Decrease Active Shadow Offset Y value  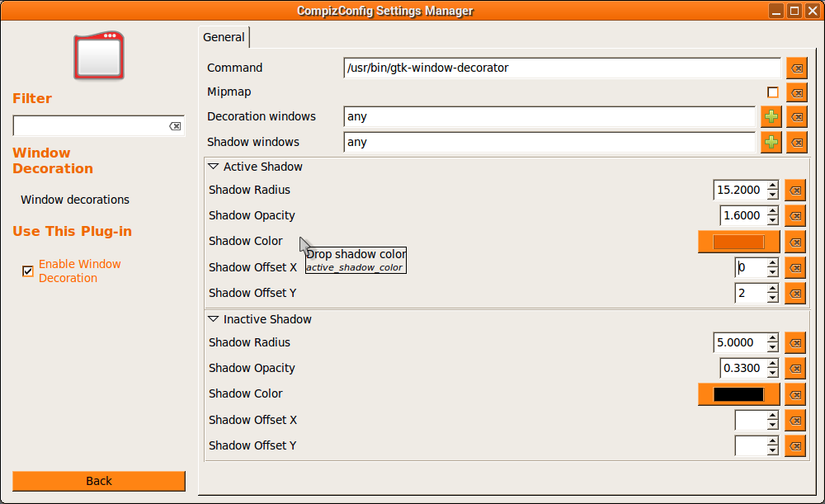(x=772, y=298)
